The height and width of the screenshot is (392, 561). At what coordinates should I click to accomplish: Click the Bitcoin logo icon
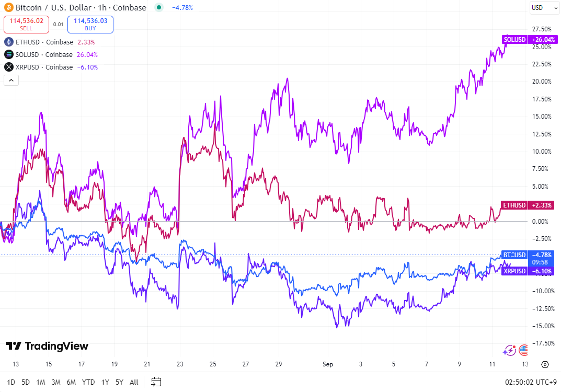pos(9,8)
